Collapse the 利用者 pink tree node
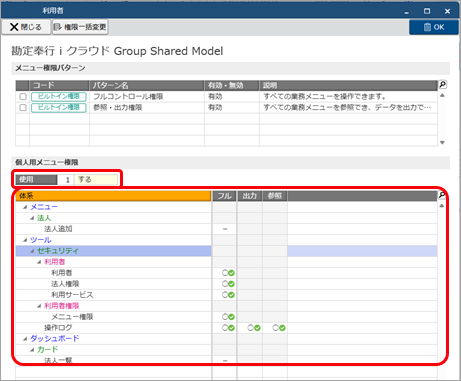The height and width of the screenshot is (381, 461). [39, 262]
